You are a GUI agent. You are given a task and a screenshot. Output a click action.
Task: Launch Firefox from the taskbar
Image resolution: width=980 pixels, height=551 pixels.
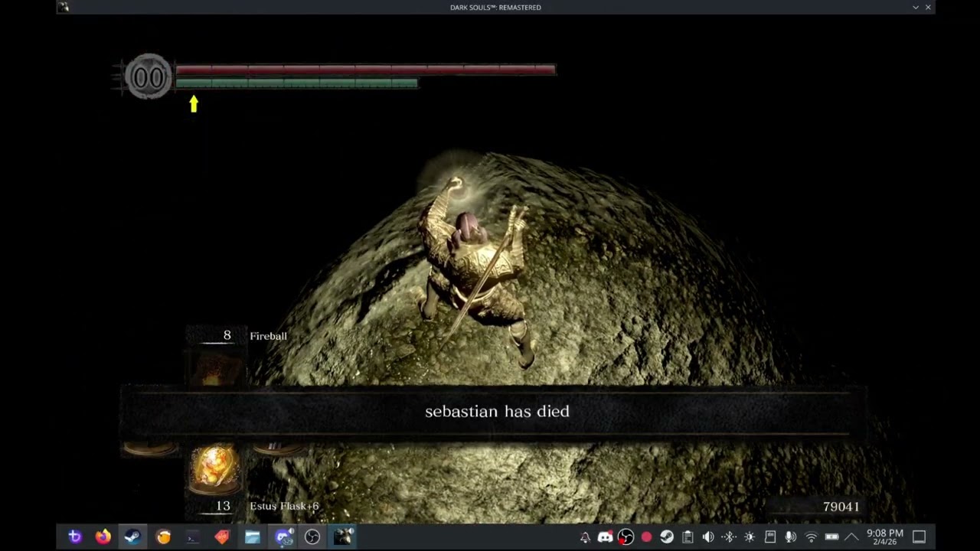(x=103, y=537)
